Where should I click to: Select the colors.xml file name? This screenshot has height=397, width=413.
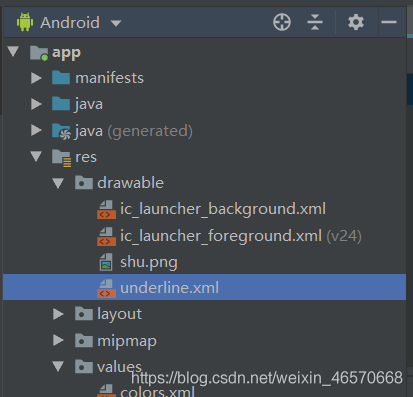pos(157,391)
